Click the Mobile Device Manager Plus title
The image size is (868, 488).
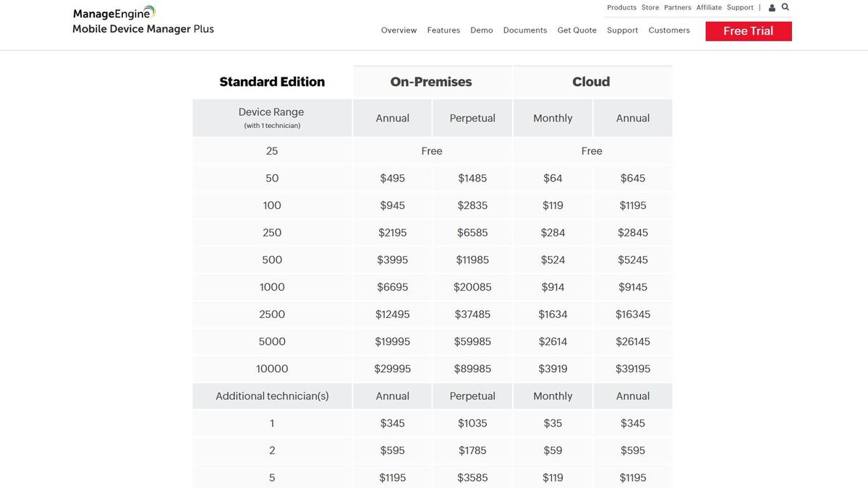pyautogui.click(x=142, y=28)
